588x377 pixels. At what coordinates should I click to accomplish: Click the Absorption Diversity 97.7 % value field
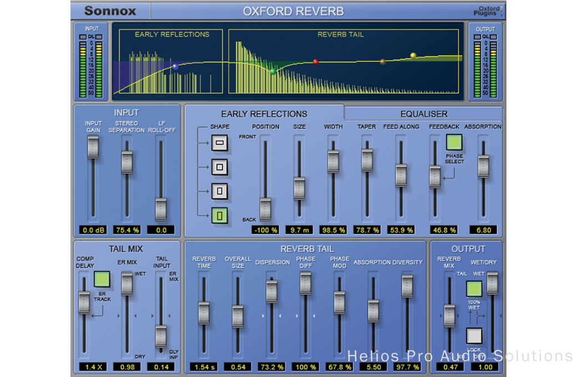[x=407, y=367]
